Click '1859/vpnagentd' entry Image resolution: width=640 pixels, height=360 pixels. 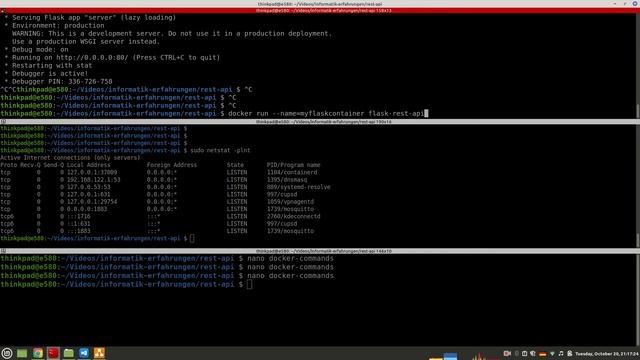click(x=290, y=202)
